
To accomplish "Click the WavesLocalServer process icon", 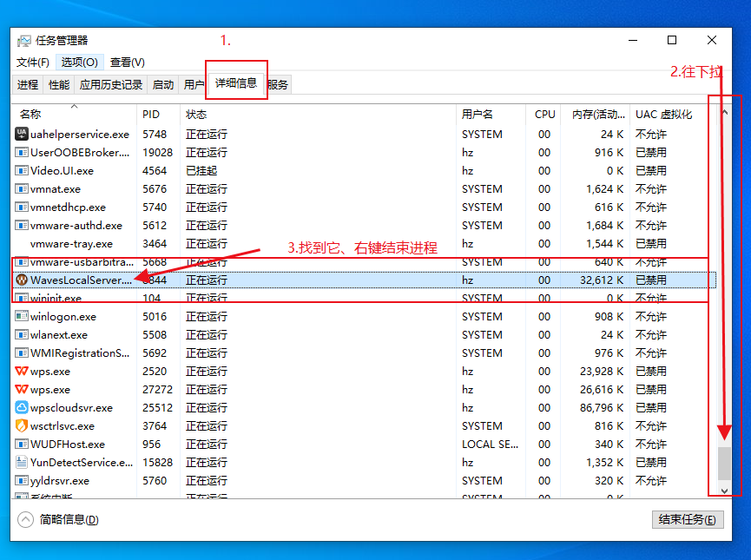I will [22, 280].
